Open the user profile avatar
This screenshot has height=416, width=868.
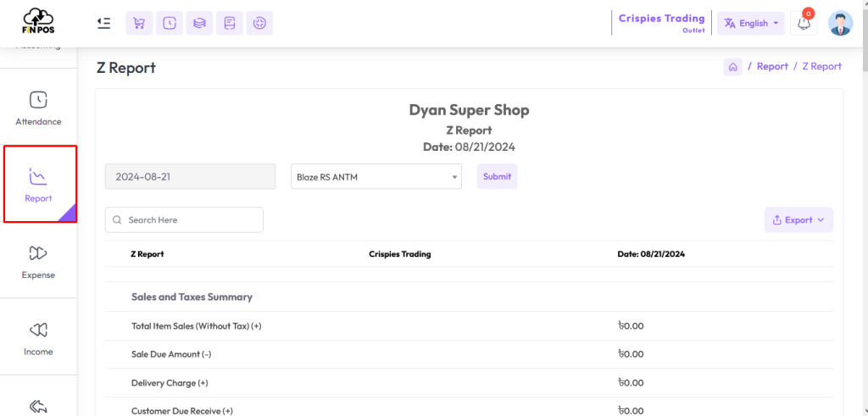[x=840, y=24]
